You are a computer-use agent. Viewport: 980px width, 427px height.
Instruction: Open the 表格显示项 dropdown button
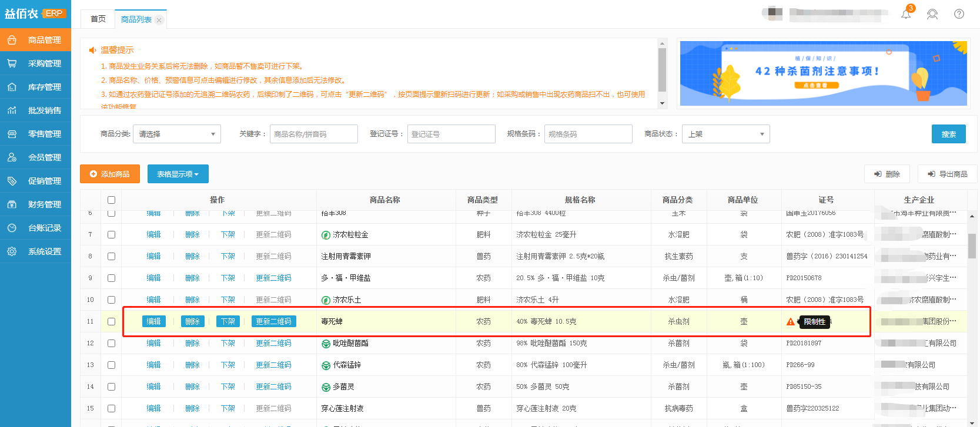tap(178, 174)
